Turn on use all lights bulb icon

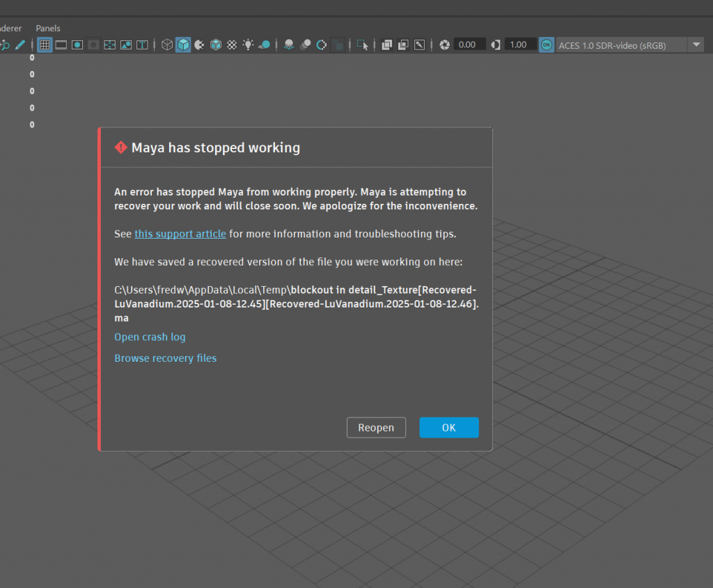click(x=248, y=45)
